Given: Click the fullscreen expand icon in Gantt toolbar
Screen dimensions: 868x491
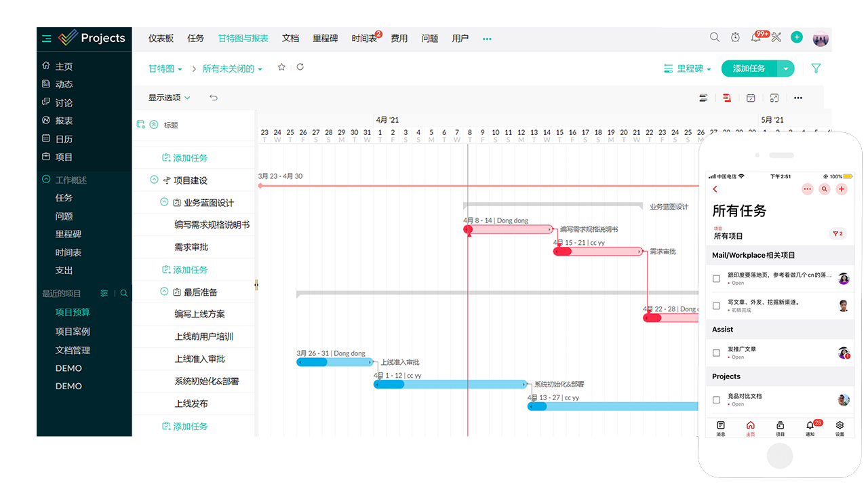Looking at the screenshot, I should [774, 98].
